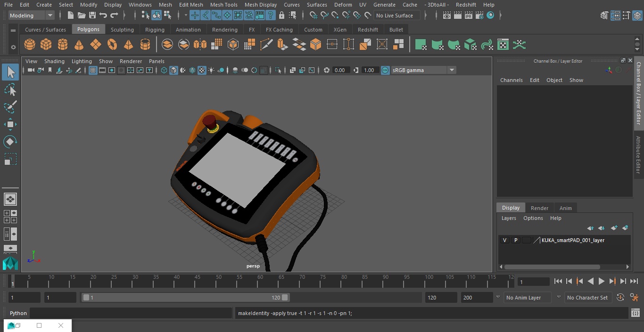Click the layer list horizontal scrollbar
This screenshot has width=644, height=332.
click(x=553, y=267)
